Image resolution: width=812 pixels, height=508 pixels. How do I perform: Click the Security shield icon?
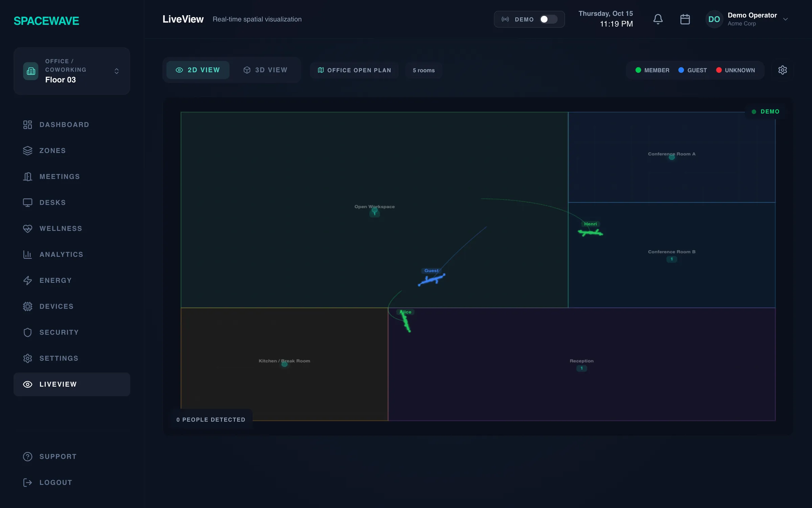point(27,332)
